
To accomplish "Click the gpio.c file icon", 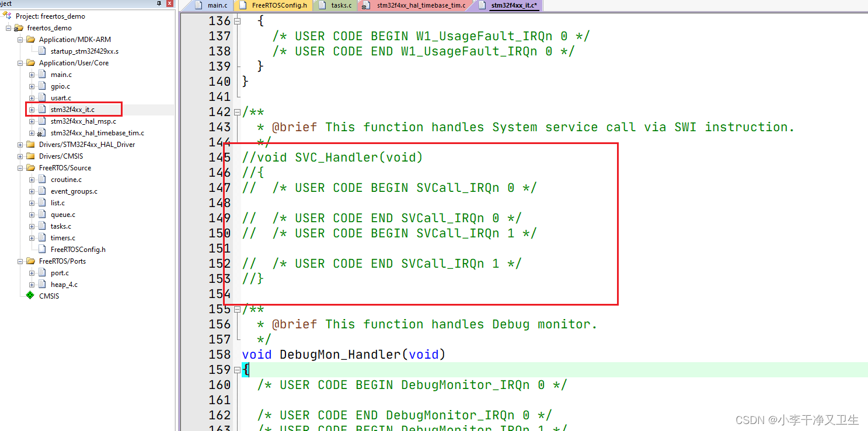I will coord(42,86).
